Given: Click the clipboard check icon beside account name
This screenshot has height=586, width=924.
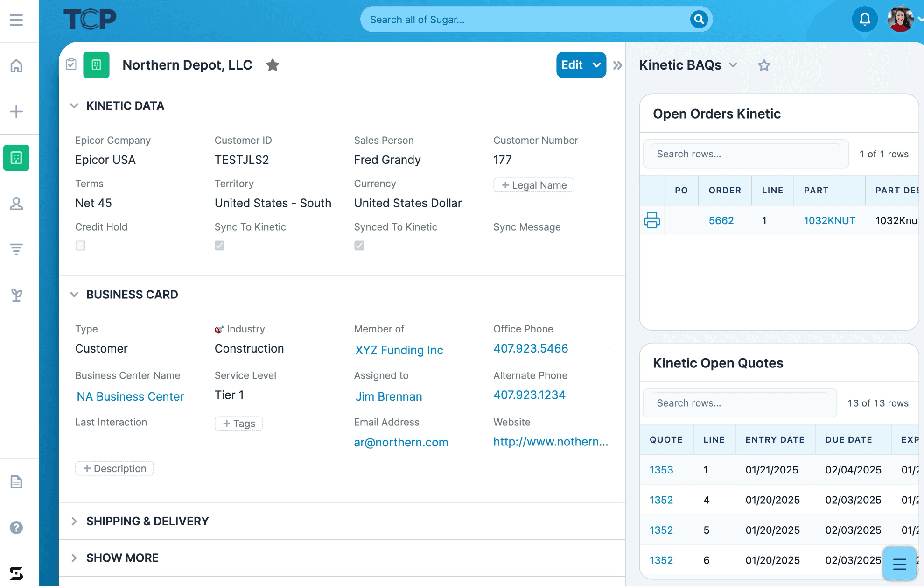Looking at the screenshot, I should tap(71, 64).
